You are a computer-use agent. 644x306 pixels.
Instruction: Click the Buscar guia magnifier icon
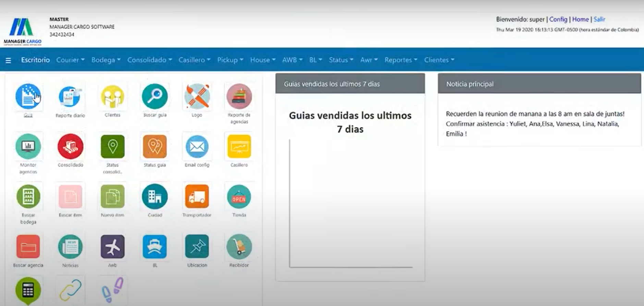point(155,96)
